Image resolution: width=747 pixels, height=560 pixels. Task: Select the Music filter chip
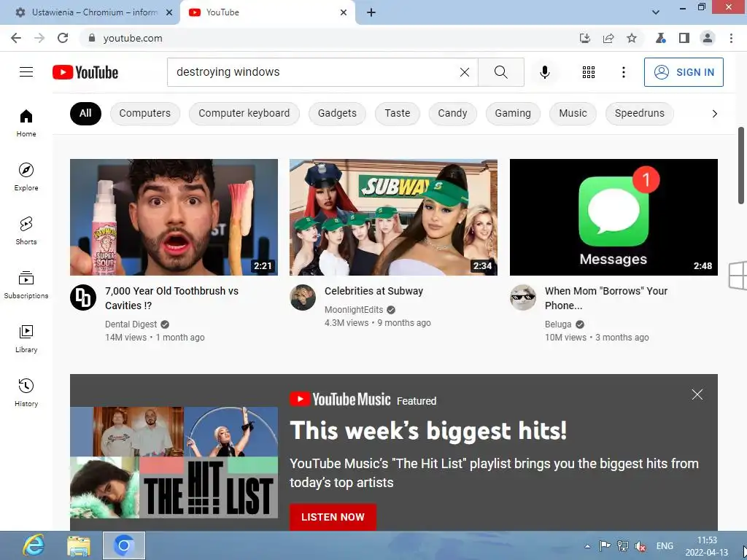point(573,113)
